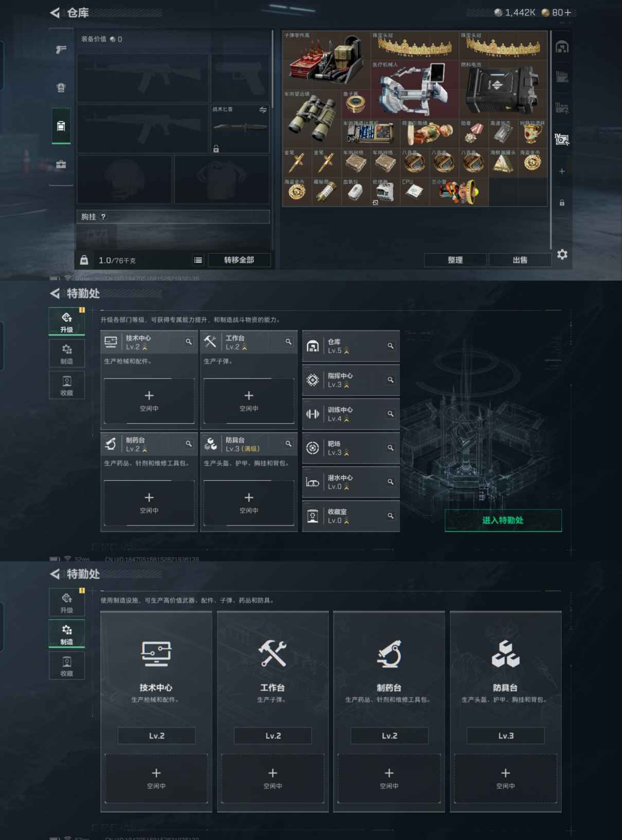The image size is (622, 840).
Task: Expand 靶场 details with its magnifier
Action: click(390, 448)
